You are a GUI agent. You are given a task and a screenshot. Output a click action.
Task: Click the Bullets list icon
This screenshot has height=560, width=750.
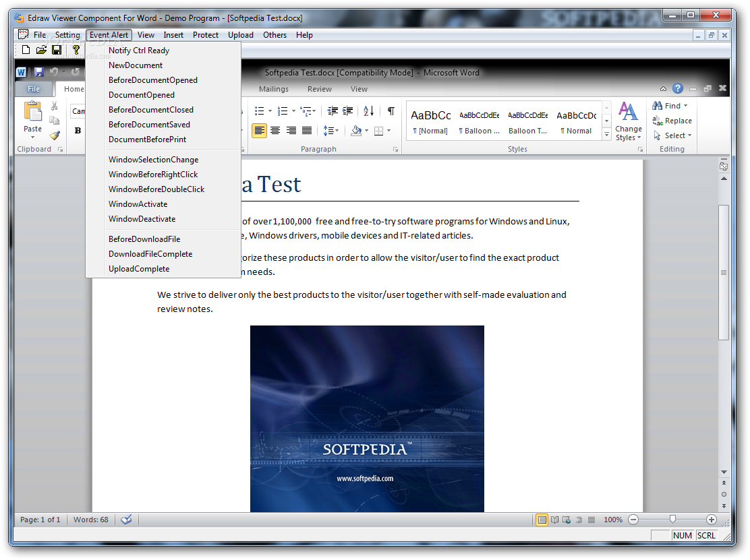pyautogui.click(x=259, y=111)
